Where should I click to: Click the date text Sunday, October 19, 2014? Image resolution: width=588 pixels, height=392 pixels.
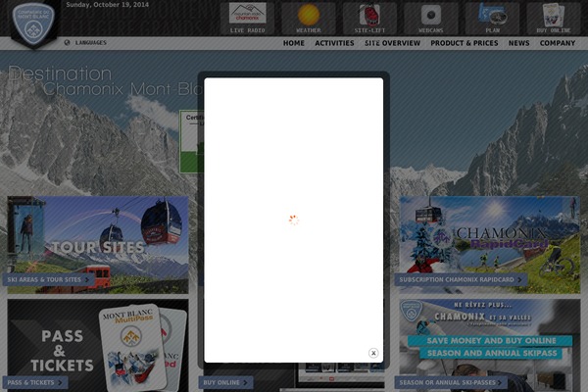pyautogui.click(x=107, y=5)
